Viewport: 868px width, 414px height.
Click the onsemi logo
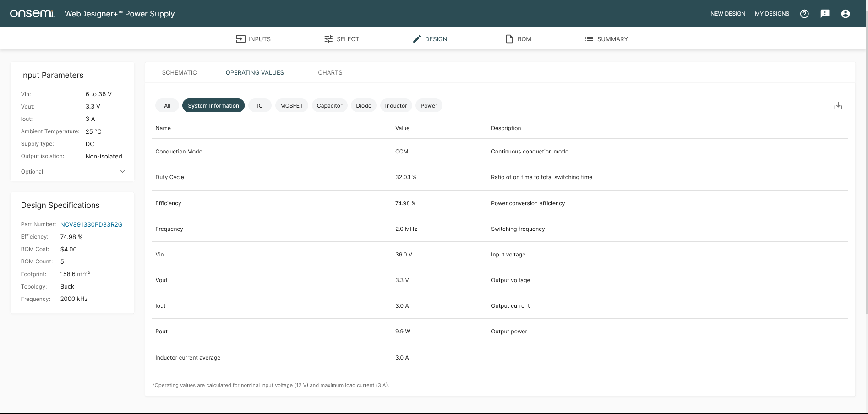32,14
